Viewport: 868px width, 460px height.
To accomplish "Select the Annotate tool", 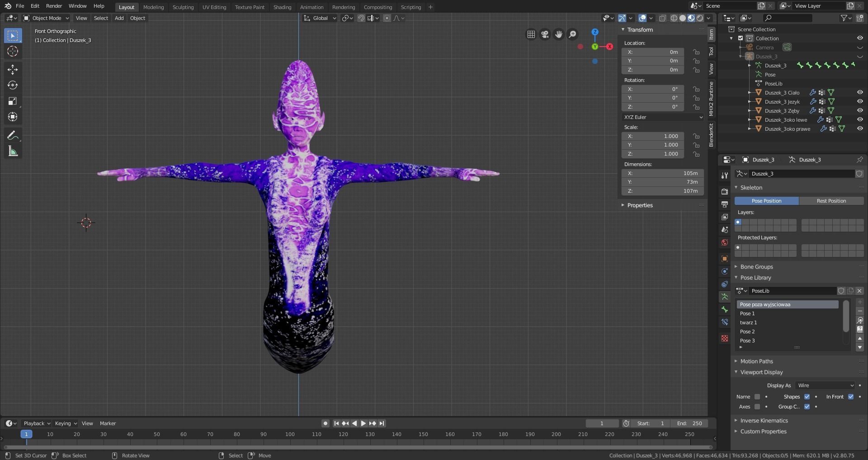I will pyautogui.click(x=13, y=135).
